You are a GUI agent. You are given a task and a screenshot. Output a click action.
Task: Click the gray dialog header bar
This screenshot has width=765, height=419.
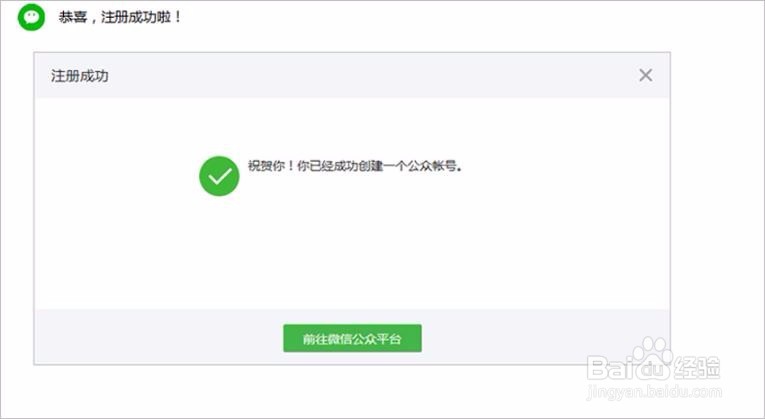[x=352, y=76]
